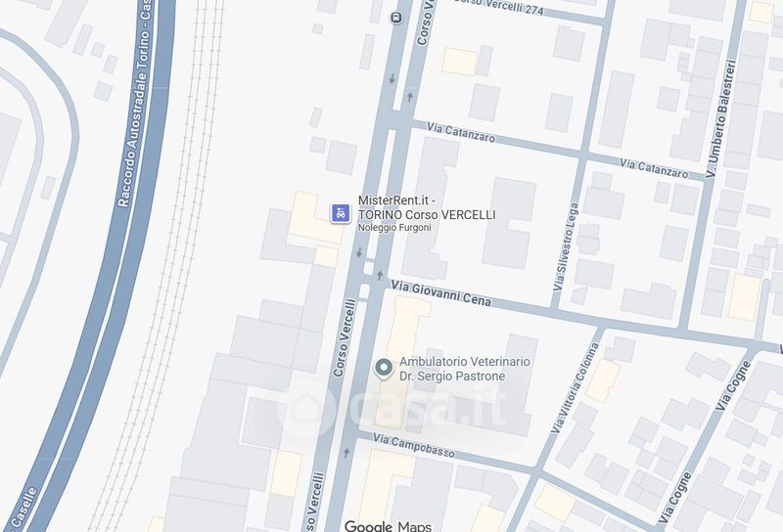This screenshot has height=532, width=783.
Task: Click the southbound arrow below the MisterRent marker
Action: point(359,252)
